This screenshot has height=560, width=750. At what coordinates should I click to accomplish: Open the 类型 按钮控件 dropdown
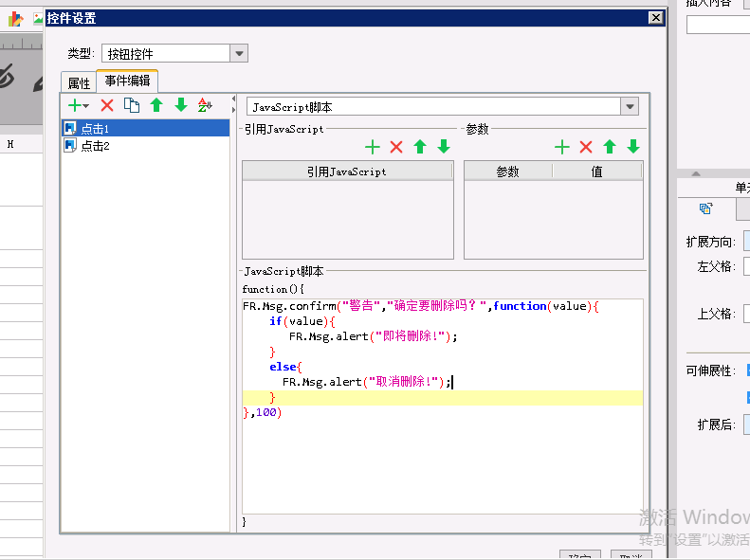coord(239,54)
